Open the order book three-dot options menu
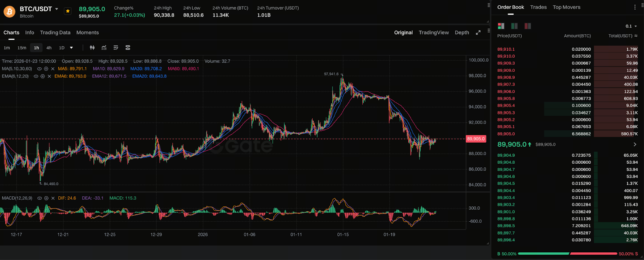This screenshot has height=260, width=644. pos(635,7)
